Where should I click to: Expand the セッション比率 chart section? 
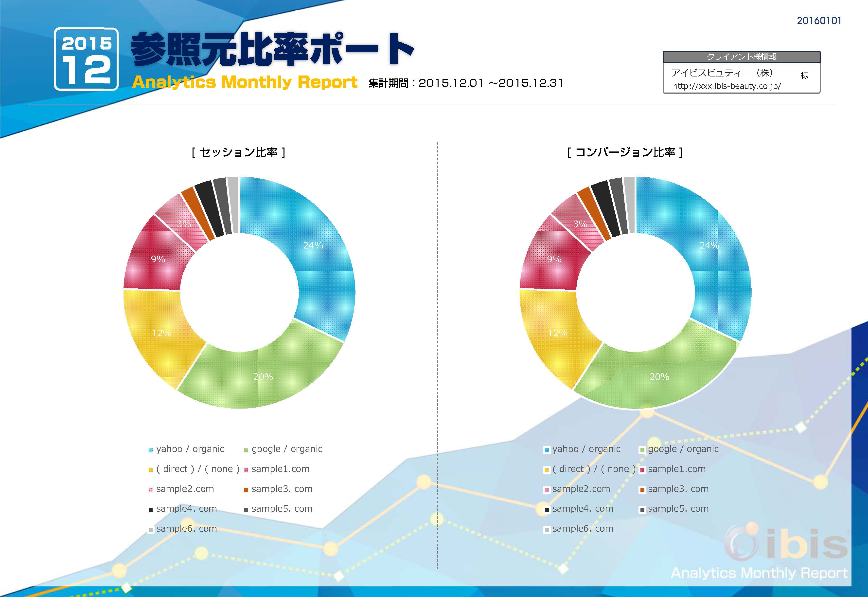(x=238, y=152)
